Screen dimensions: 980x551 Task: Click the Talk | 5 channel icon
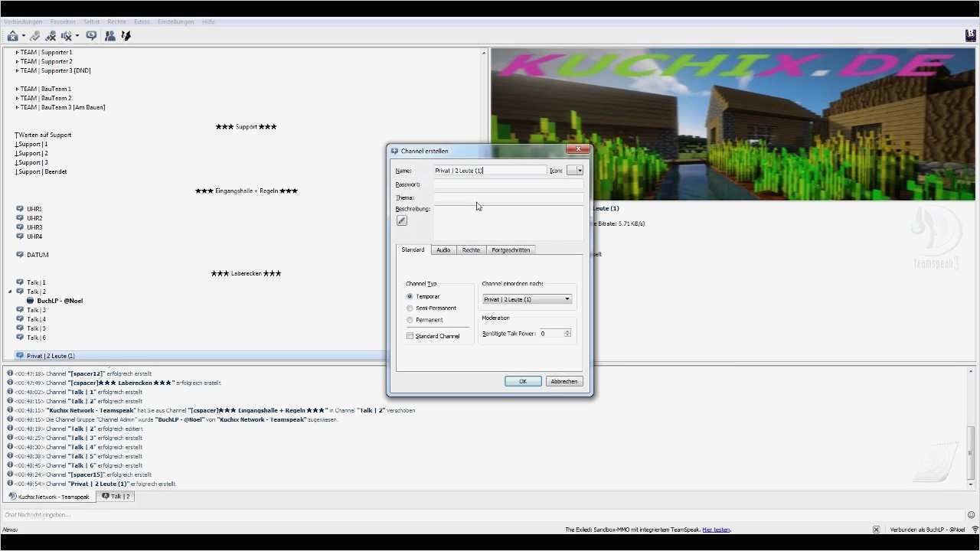pos(20,328)
